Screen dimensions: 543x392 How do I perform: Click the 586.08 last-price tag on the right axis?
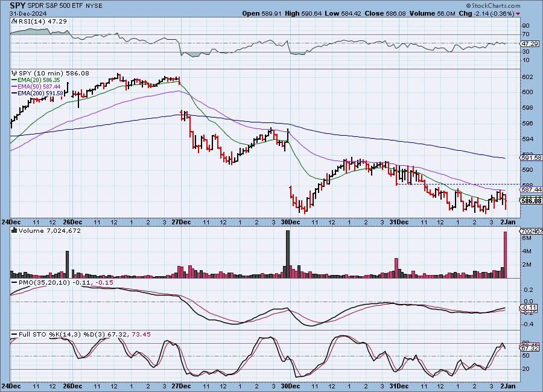coord(531,200)
